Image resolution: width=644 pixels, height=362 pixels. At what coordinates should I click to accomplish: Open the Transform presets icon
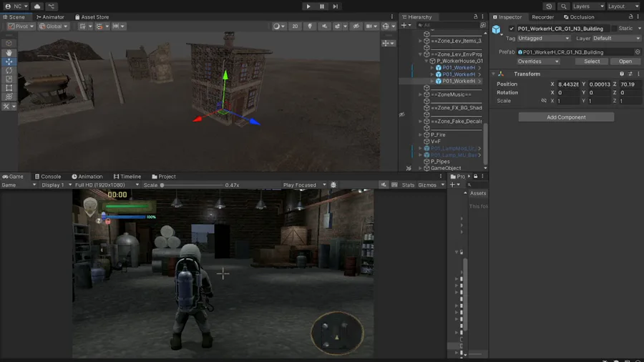630,74
